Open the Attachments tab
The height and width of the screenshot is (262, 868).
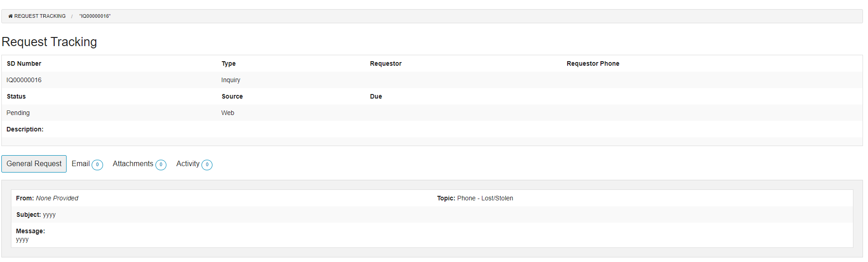point(133,164)
